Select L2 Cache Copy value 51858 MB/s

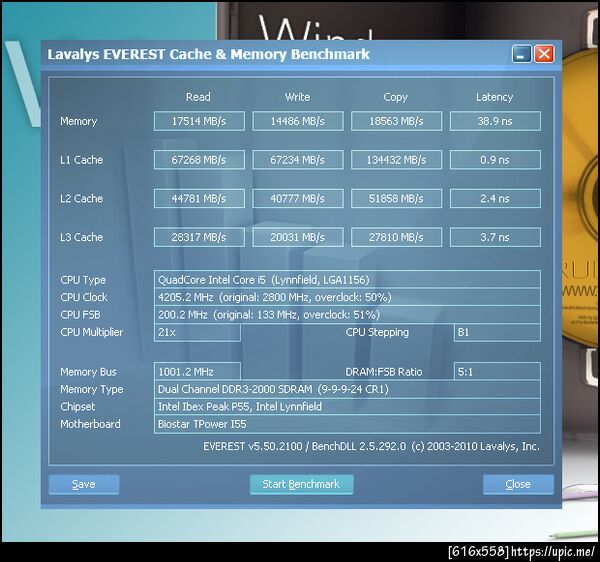tap(396, 199)
